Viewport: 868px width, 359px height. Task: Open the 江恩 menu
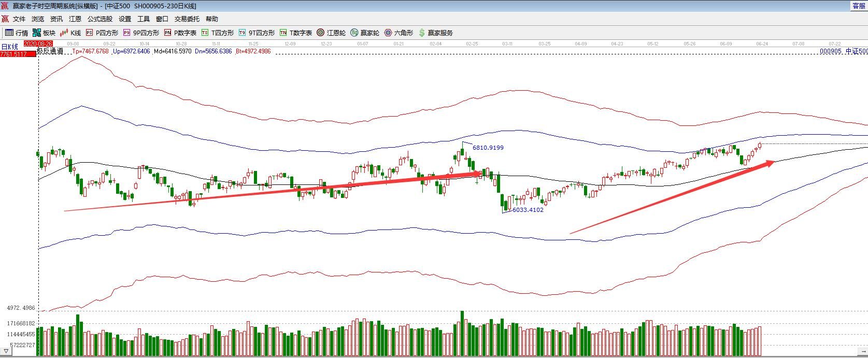pyautogui.click(x=75, y=19)
